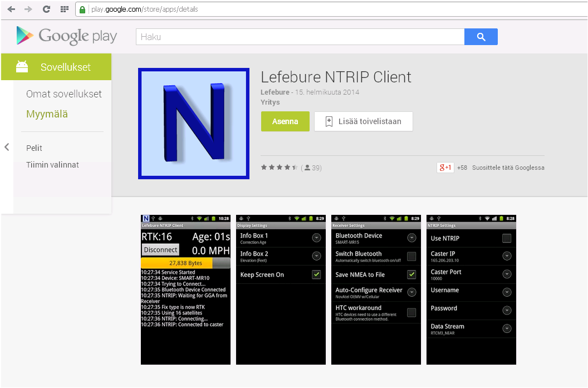Open Password dropdown arrow

tap(507, 311)
